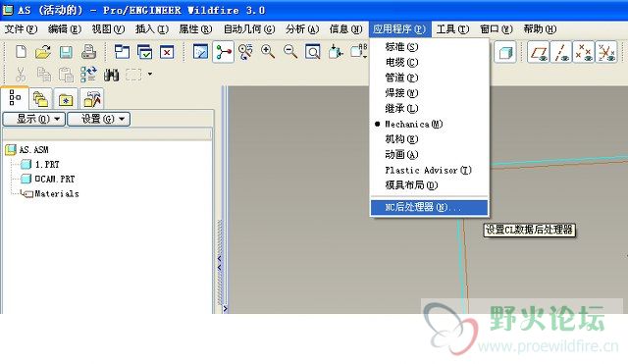Switch to Folder Browser navigator tab
The width and height of the screenshot is (628, 364).
point(40,99)
